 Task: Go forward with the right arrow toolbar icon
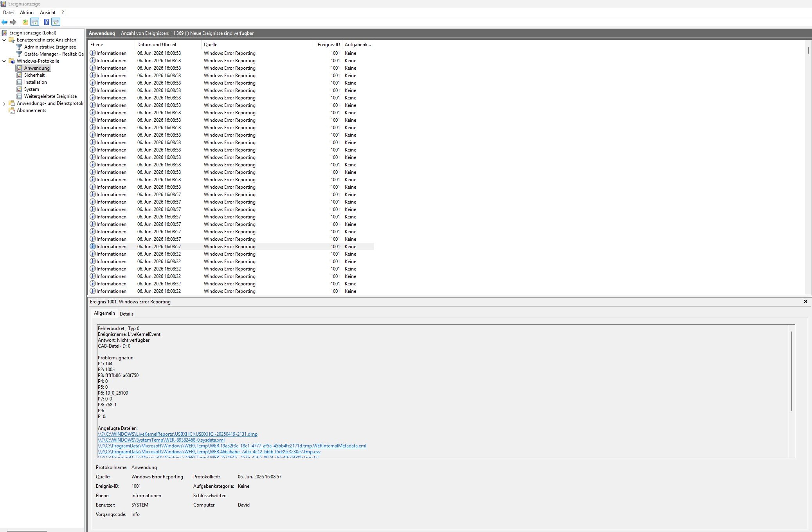[13, 22]
